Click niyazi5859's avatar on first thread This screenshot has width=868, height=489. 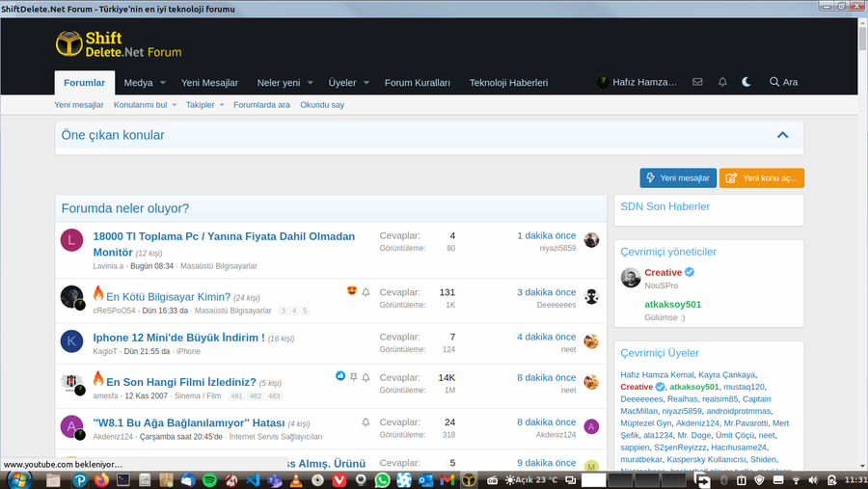click(x=591, y=240)
